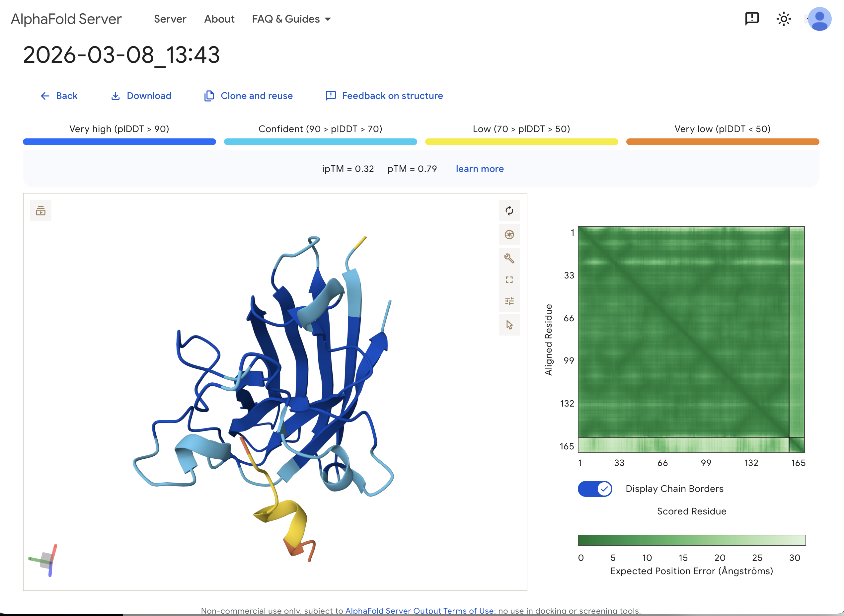Image resolution: width=844 pixels, height=616 pixels.
Task: Open the About menu item
Action: click(x=219, y=19)
